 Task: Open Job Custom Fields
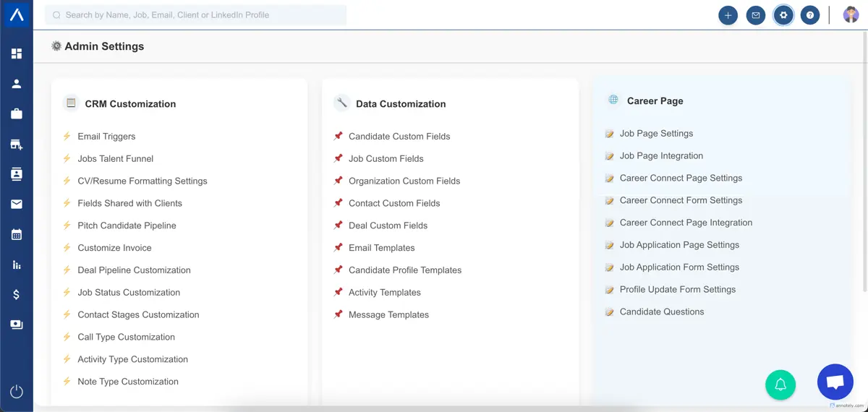tap(386, 159)
